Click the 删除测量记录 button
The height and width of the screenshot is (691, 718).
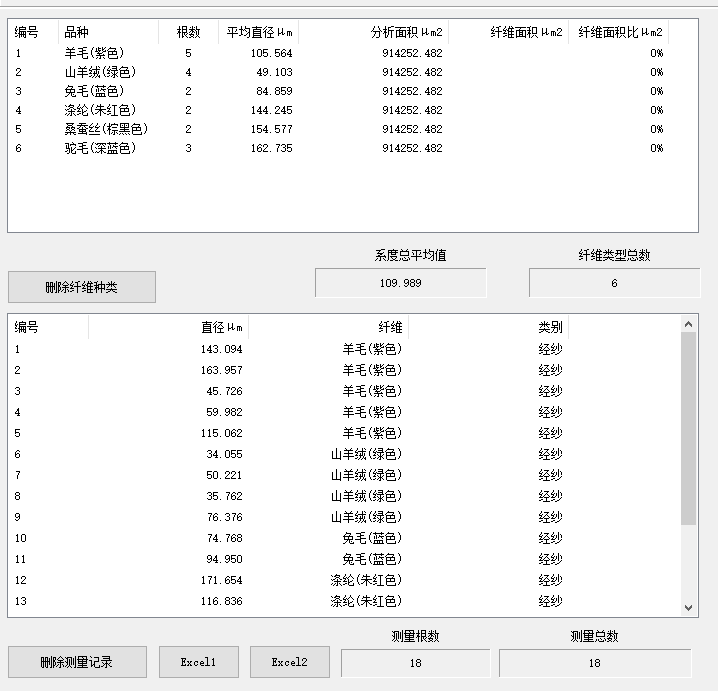click(x=77, y=662)
